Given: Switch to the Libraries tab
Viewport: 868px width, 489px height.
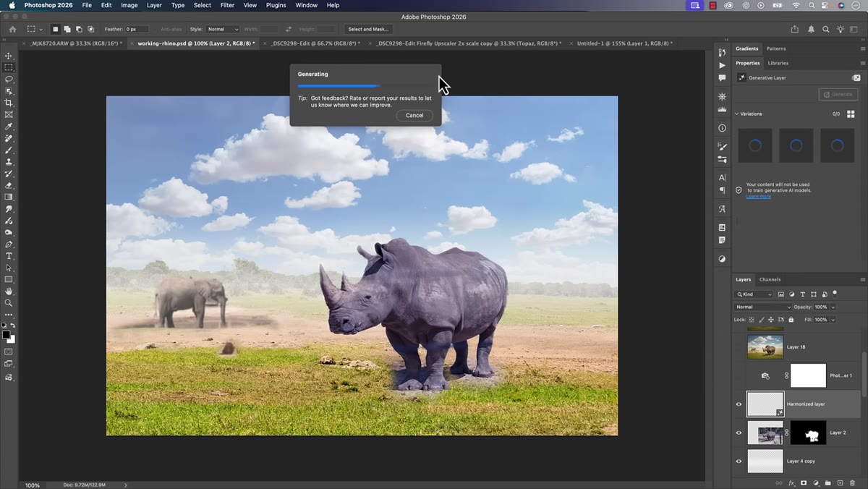Looking at the screenshot, I should [x=778, y=63].
